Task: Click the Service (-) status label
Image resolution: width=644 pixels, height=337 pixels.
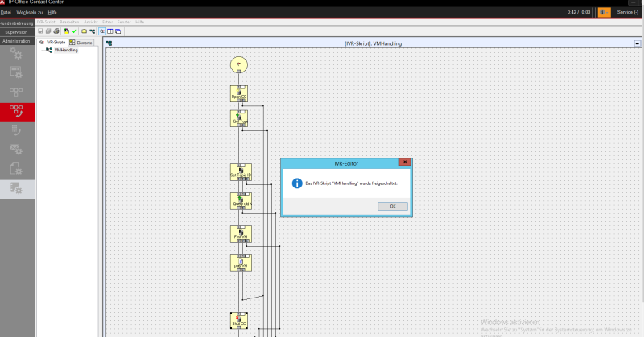Action: [628, 12]
